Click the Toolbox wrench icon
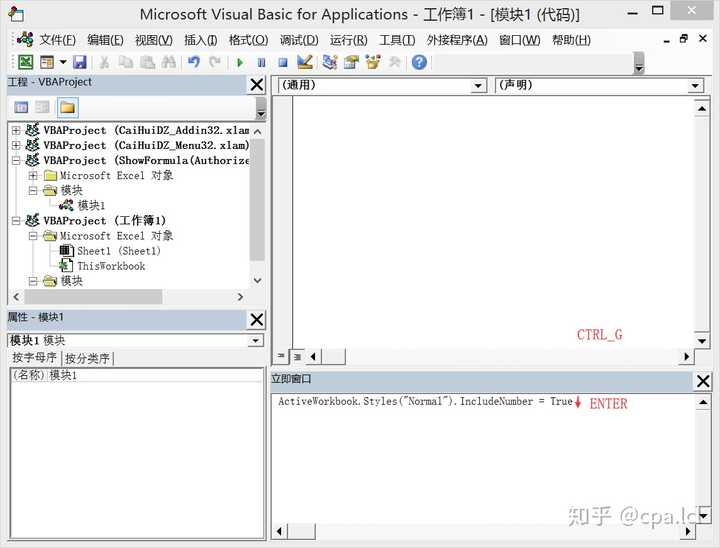720x548 pixels. tap(394, 62)
